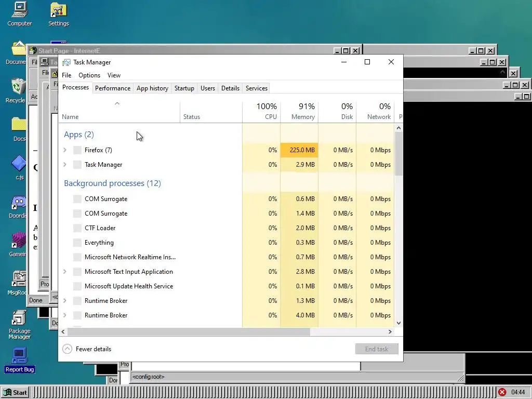The width and height of the screenshot is (532, 399).
Task: Open the Documents folder desktop icon
Action: coord(17,53)
